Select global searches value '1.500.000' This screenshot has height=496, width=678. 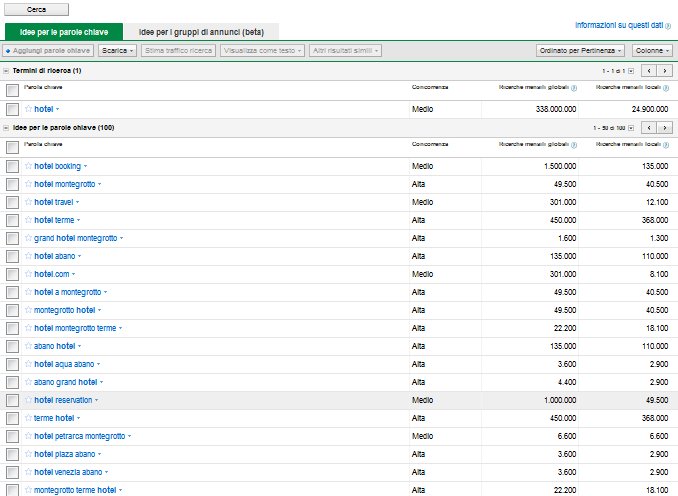560,166
